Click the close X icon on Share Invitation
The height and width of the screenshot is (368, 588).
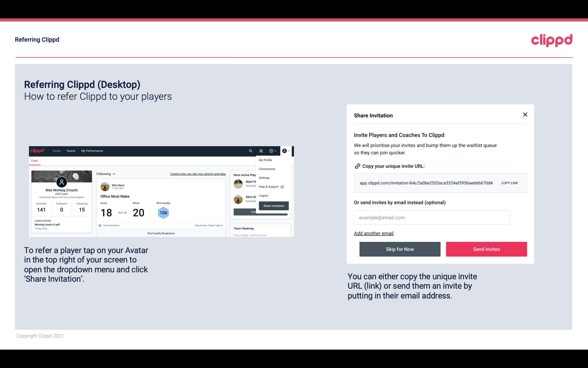pyautogui.click(x=525, y=115)
